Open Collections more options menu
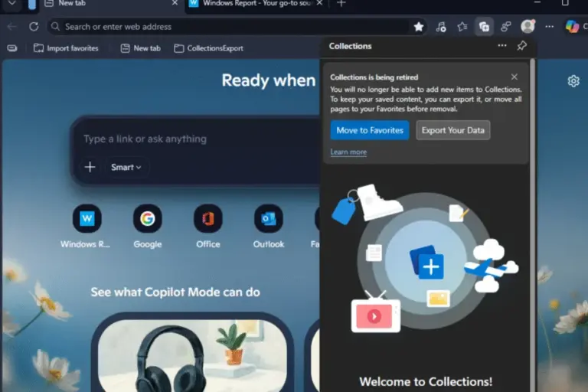588x392 pixels. 502,46
